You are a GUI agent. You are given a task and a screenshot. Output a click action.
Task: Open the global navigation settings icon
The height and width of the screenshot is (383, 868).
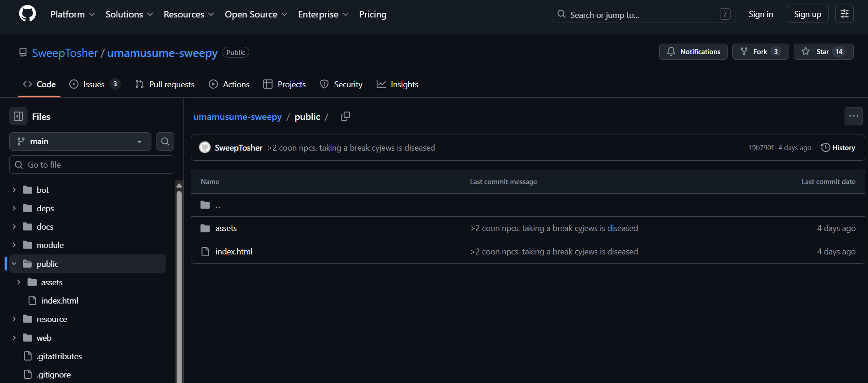845,14
